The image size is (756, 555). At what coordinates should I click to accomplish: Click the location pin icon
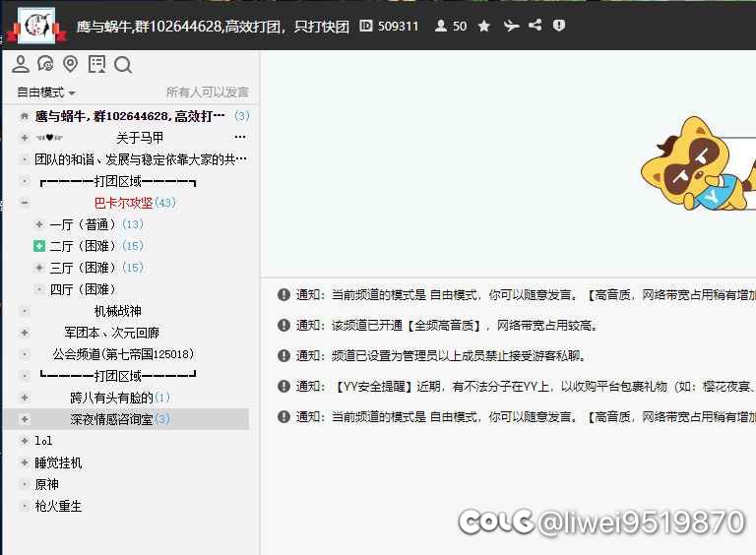click(x=71, y=64)
